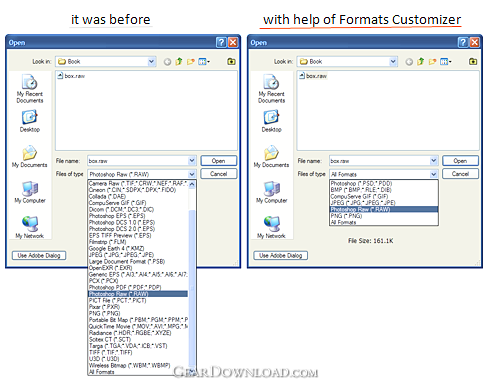
Task: Click Open button in right dialog
Action: coord(460,161)
